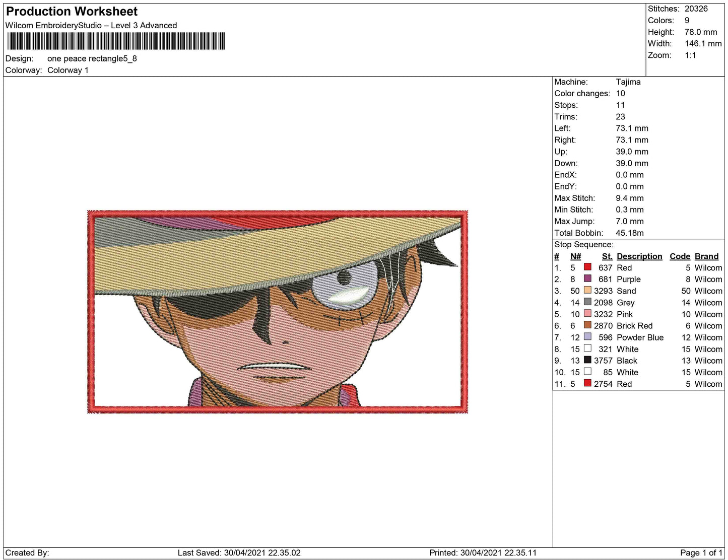The width and height of the screenshot is (728, 560).
Task: Click the barcode under the worksheet title
Action: (116, 41)
